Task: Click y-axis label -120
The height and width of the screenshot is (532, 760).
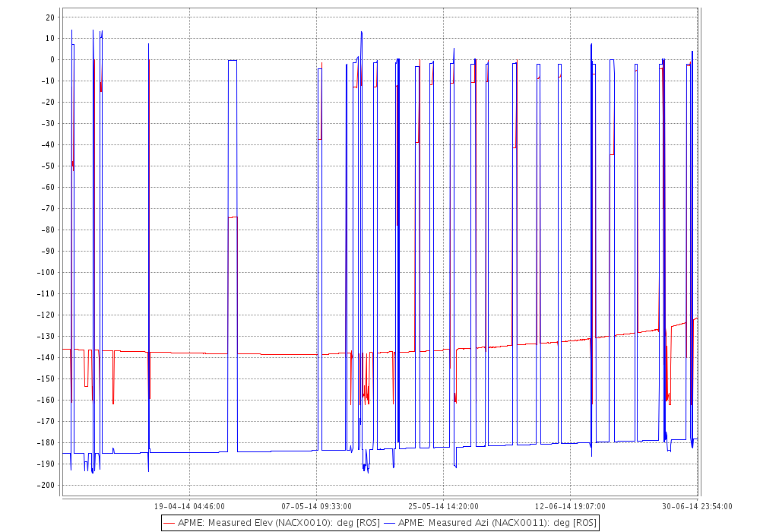Action: [46, 315]
